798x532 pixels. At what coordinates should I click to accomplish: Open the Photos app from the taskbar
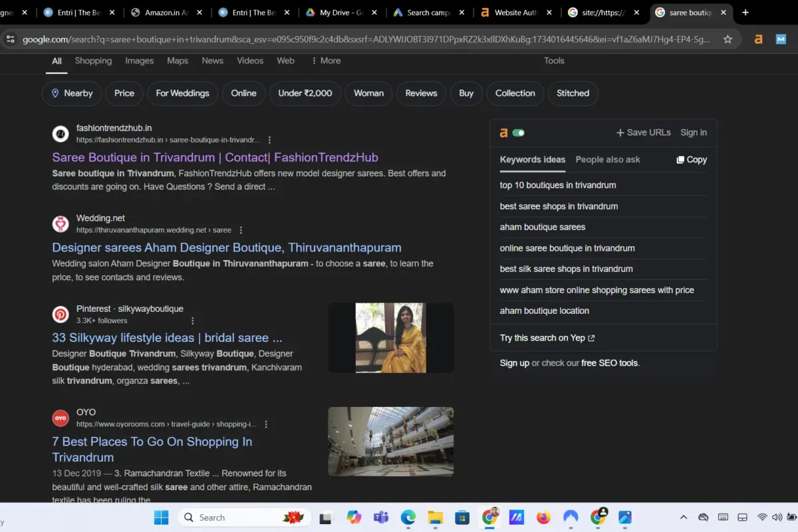(x=625, y=517)
